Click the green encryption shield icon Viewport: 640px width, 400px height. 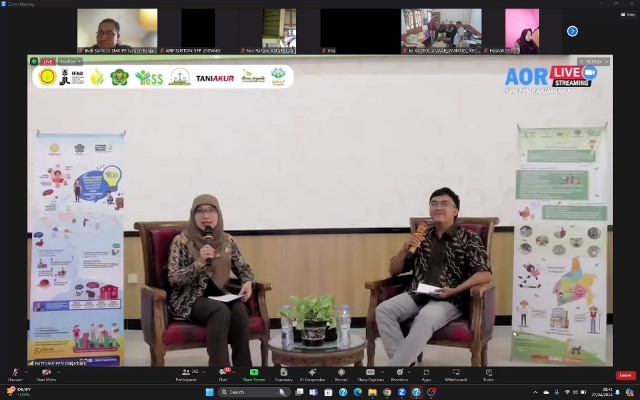(34, 62)
